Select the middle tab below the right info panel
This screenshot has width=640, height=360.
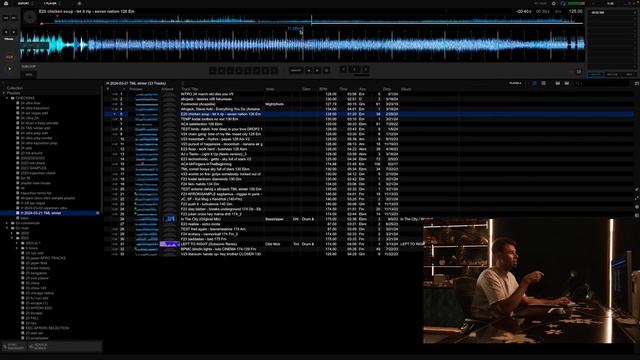612,74
